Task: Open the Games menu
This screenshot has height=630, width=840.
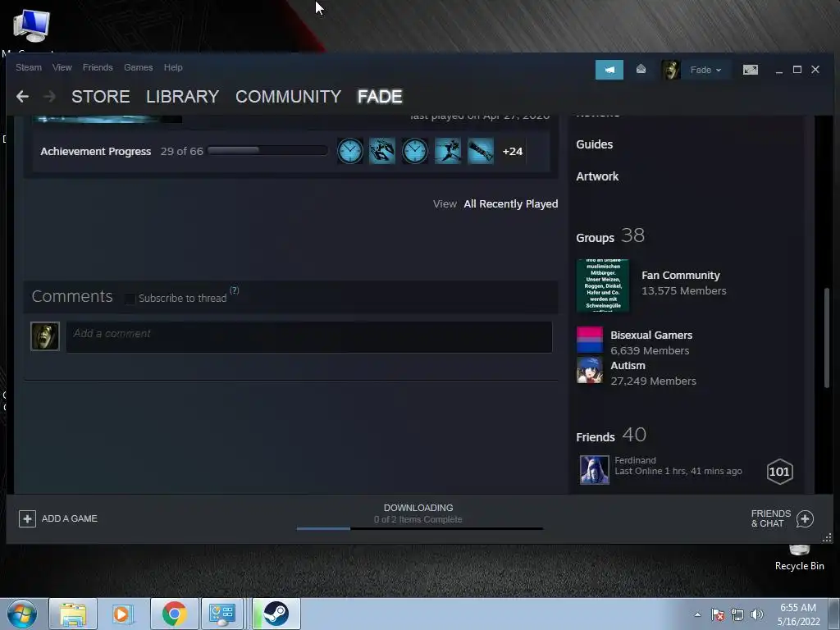Action: (138, 67)
